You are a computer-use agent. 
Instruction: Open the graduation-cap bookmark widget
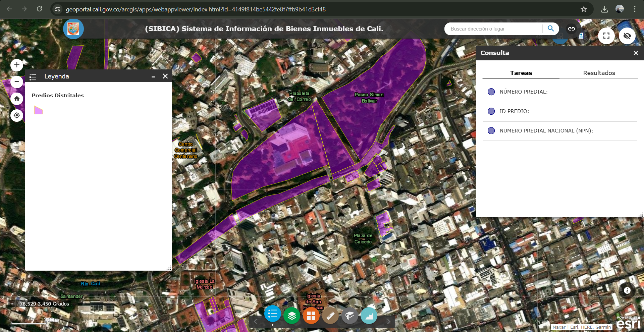(x=350, y=316)
